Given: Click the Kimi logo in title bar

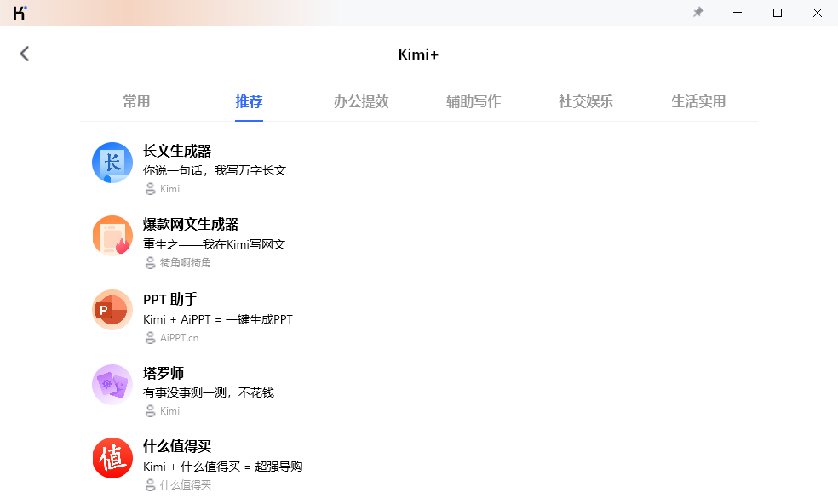Looking at the screenshot, I should click(20, 12).
